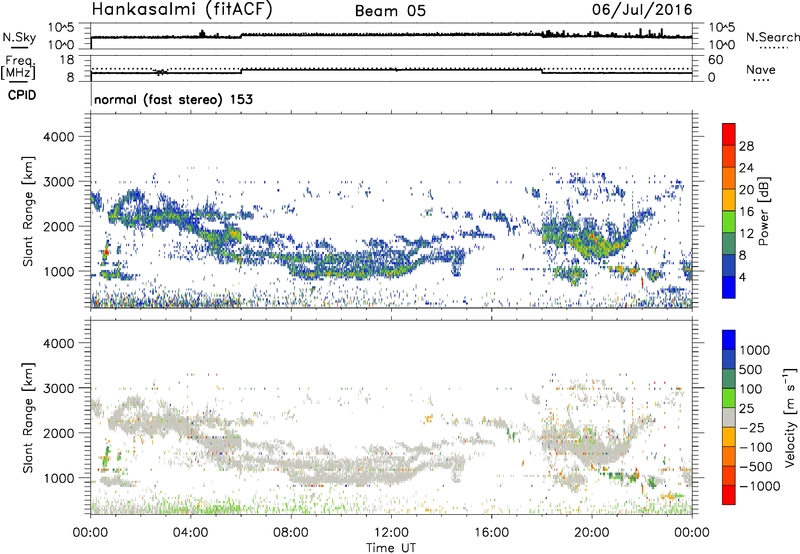The image size is (800, 554).
Task: Click the 16 tick on power colorbar
Action: (x=746, y=212)
